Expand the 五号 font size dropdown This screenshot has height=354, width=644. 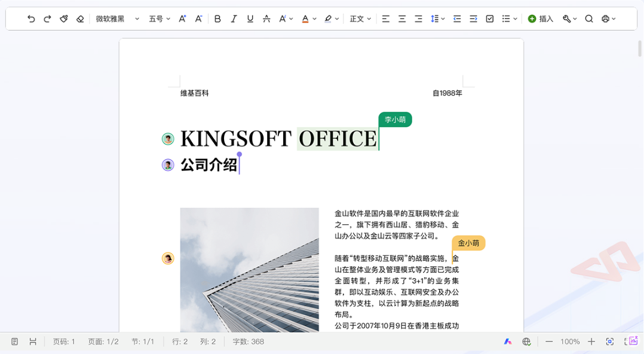[160, 19]
